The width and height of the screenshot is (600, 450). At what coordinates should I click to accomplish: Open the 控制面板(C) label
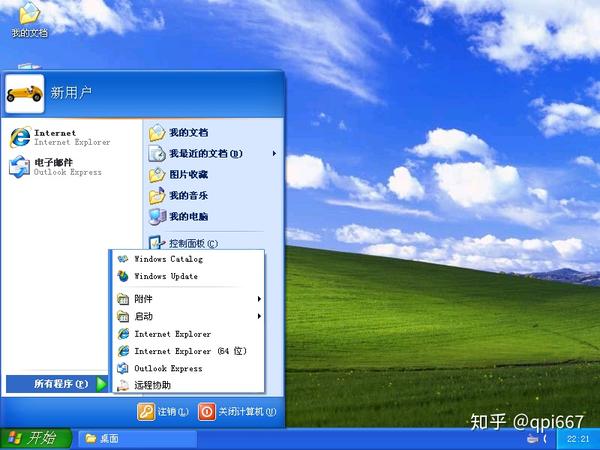point(194,243)
